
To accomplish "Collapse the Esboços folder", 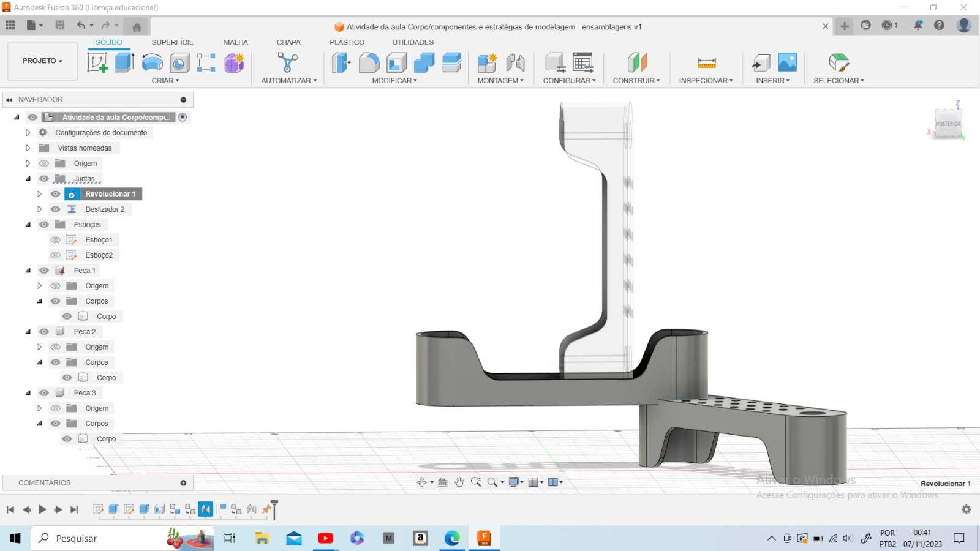I will (x=28, y=225).
